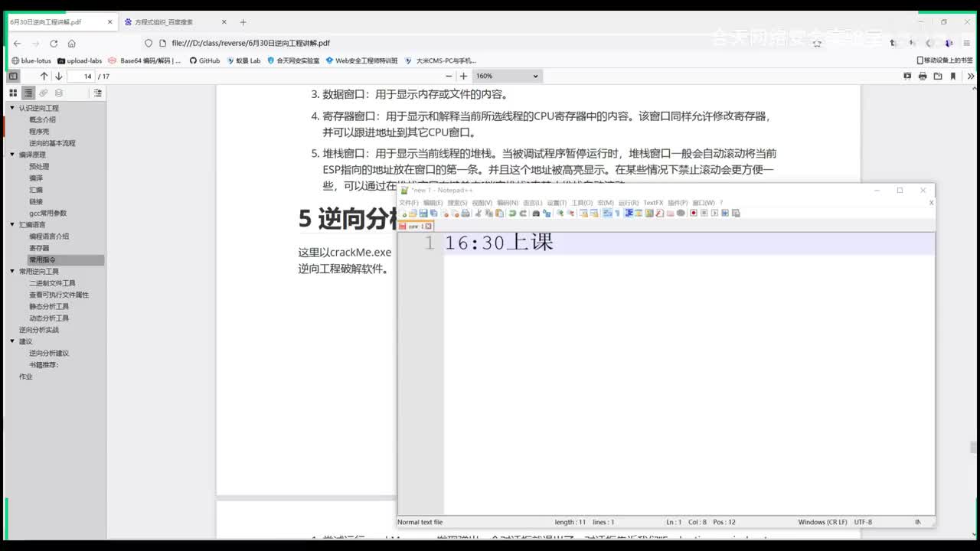The image size is (980, 551).
Task: Go to previous PDF page arrow
Action: pyautogui.click(x=44, y=76)
